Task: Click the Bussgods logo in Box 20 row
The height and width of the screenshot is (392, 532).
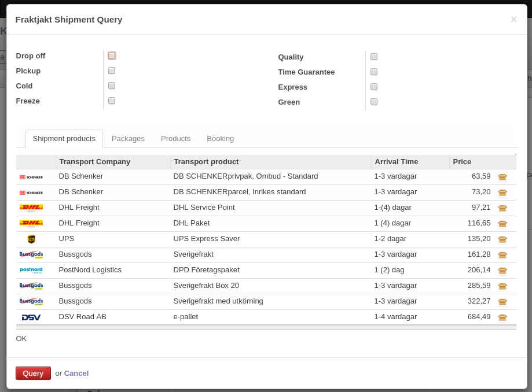Action: point(31,286)
